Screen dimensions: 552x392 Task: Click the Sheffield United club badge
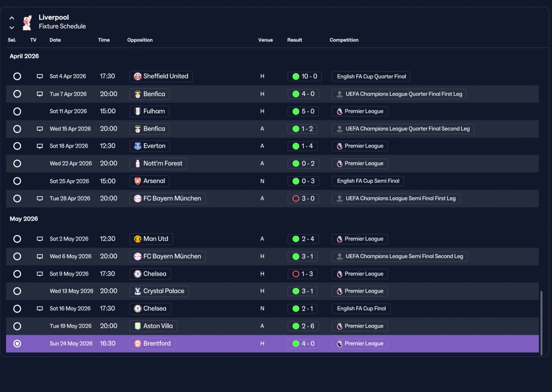click(x=138, y=76)
